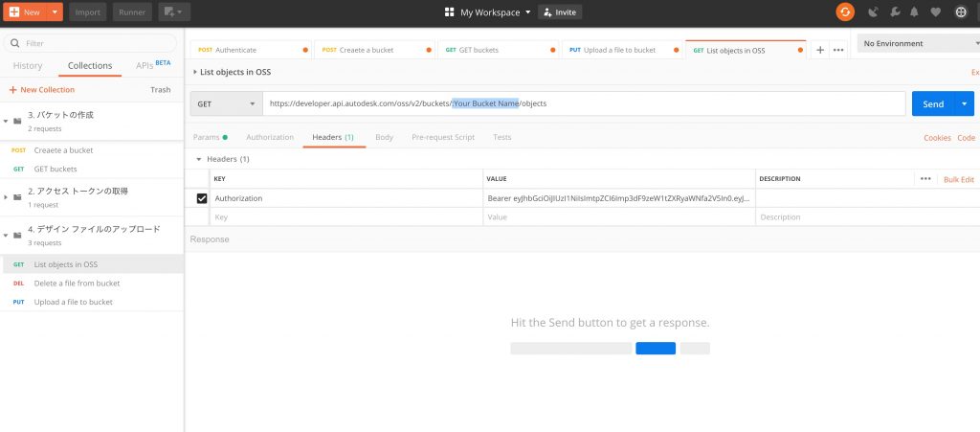The image size is (980, 432).
Task: Click the List objects in OSS request tab
Action: 746,50
